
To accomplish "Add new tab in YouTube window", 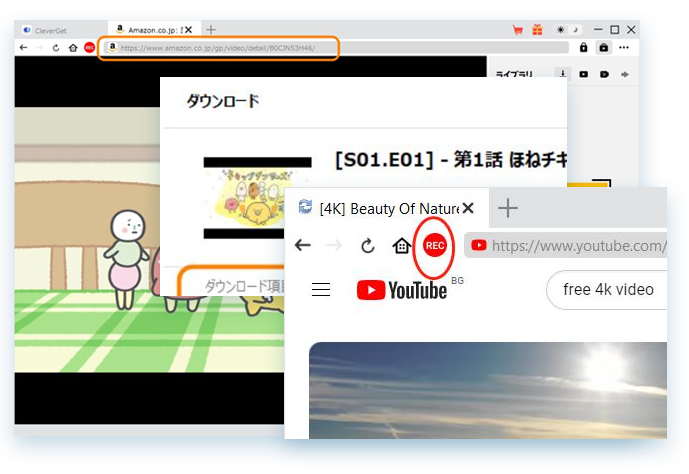I will (x=508, y=208).
